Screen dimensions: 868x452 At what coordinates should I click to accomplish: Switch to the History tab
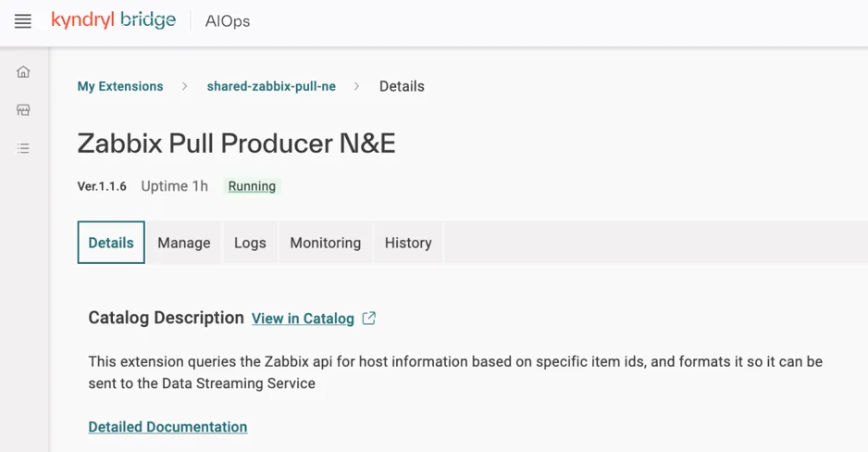coord(408,243)
